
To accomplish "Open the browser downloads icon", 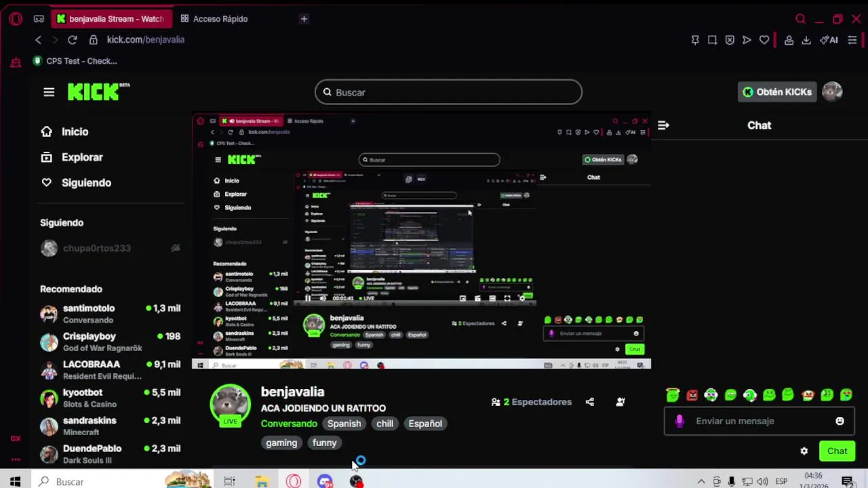I will click(806, 40).
